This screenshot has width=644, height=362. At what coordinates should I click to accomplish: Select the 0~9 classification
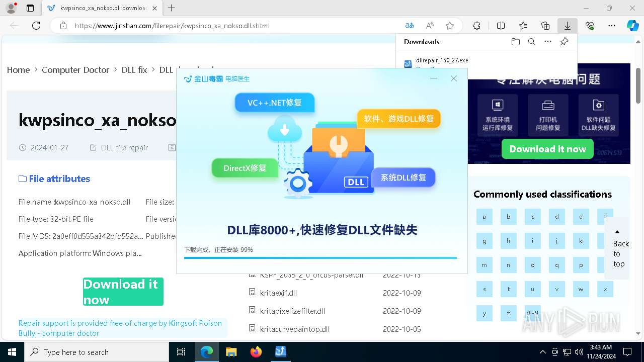533,313
